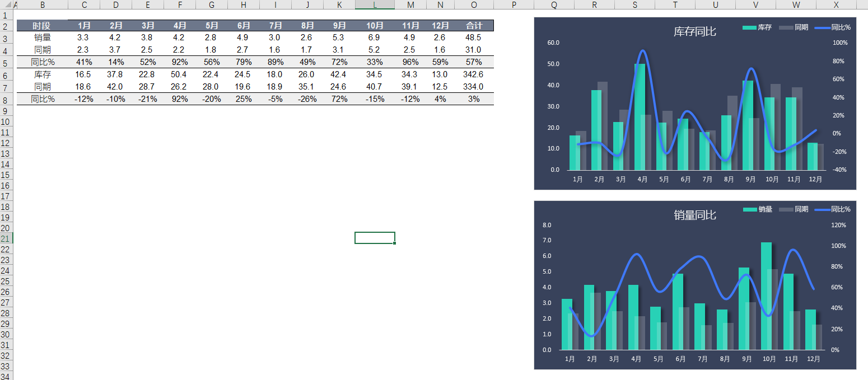Select cell with value 31.0
Image resolution: width=868 pixels, height=380 pixels.
[x=474, y=50]
